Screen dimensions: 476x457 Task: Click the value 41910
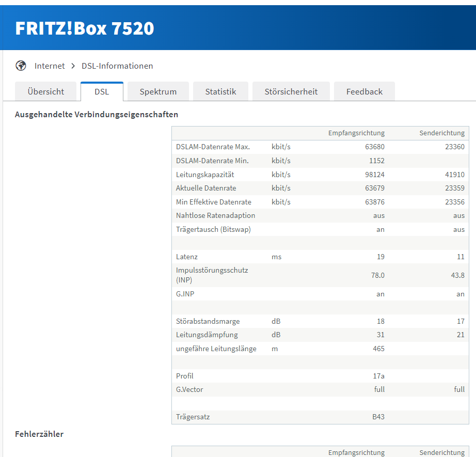(x=455, y=175)
